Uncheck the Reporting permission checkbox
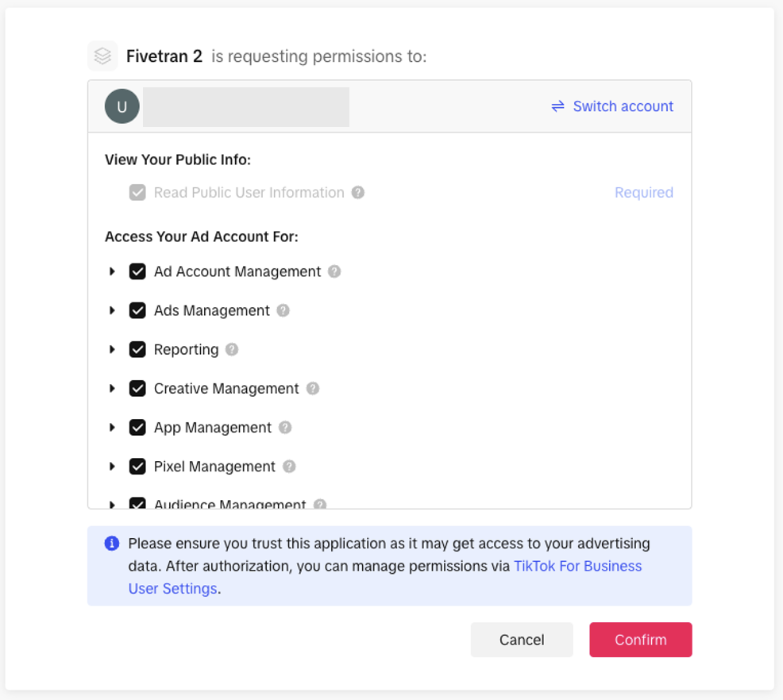This screenshot has height=700, width=783. click(x=137, y=349)
